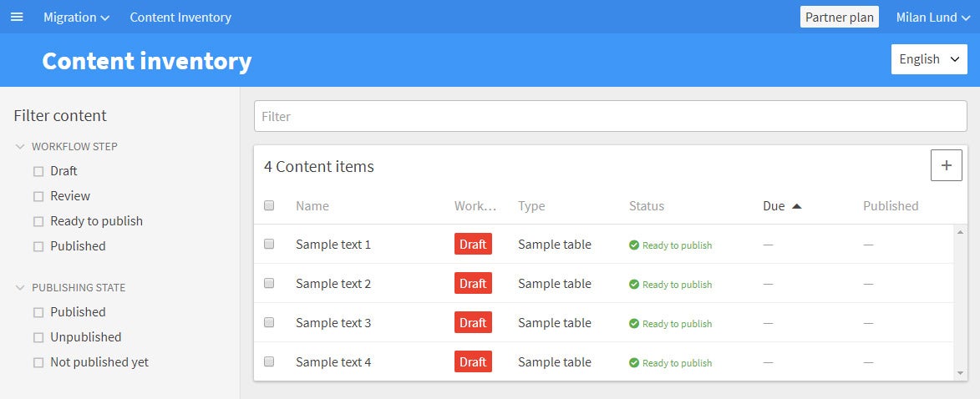Open the English language dropdown
Screen dimensions: 980x399
point(929,59)
